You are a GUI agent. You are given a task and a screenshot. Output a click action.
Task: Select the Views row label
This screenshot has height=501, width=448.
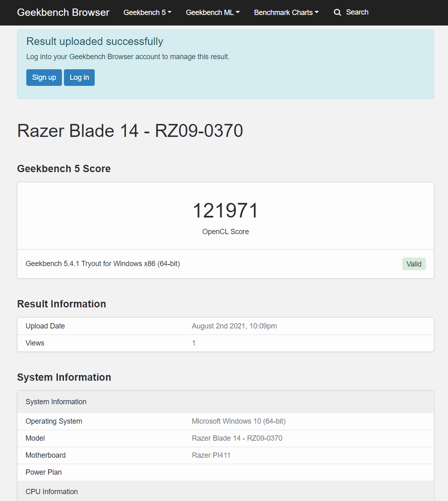(35, 343)
